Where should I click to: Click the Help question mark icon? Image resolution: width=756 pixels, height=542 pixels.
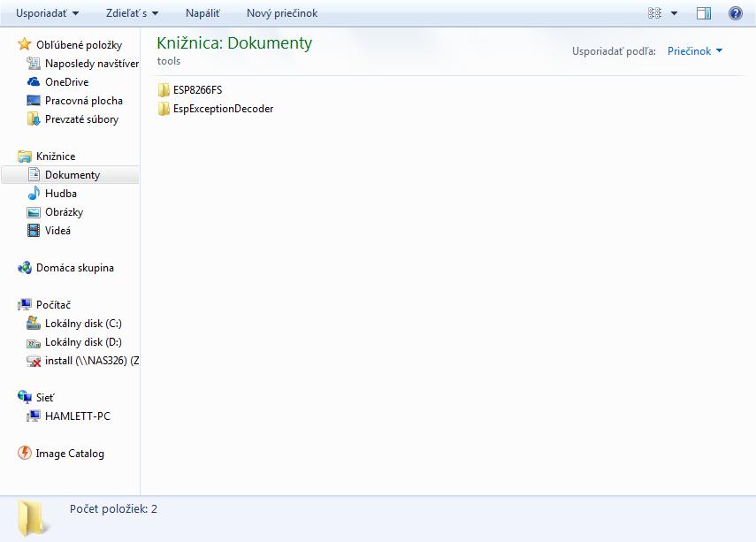point(735,13)
